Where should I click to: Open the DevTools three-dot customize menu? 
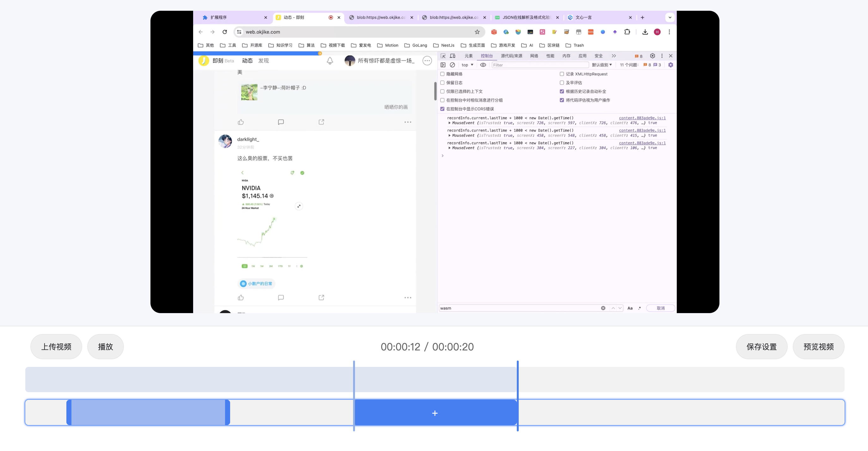[662, 56]
